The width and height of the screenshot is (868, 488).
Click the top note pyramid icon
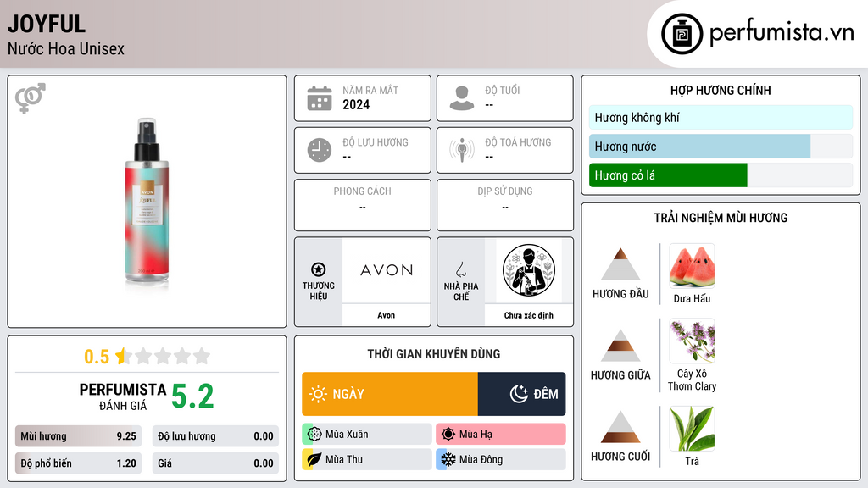[620, 264]
